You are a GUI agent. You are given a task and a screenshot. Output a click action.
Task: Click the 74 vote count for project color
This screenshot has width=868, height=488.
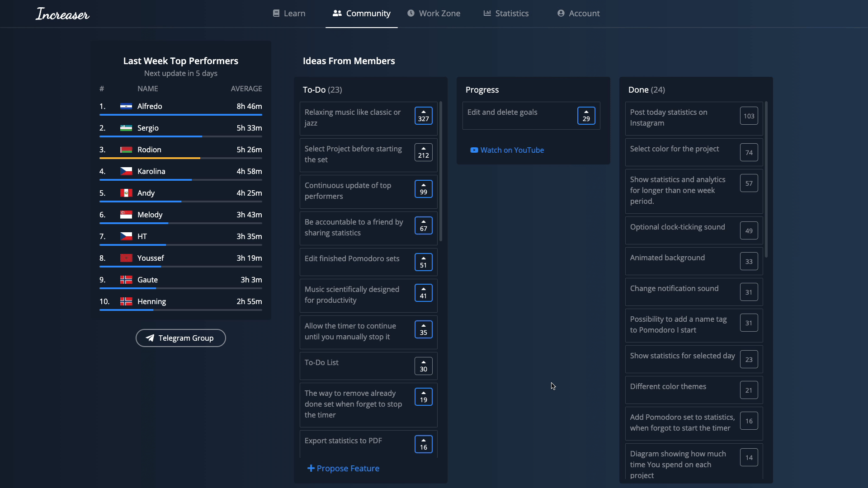[749, 152]
